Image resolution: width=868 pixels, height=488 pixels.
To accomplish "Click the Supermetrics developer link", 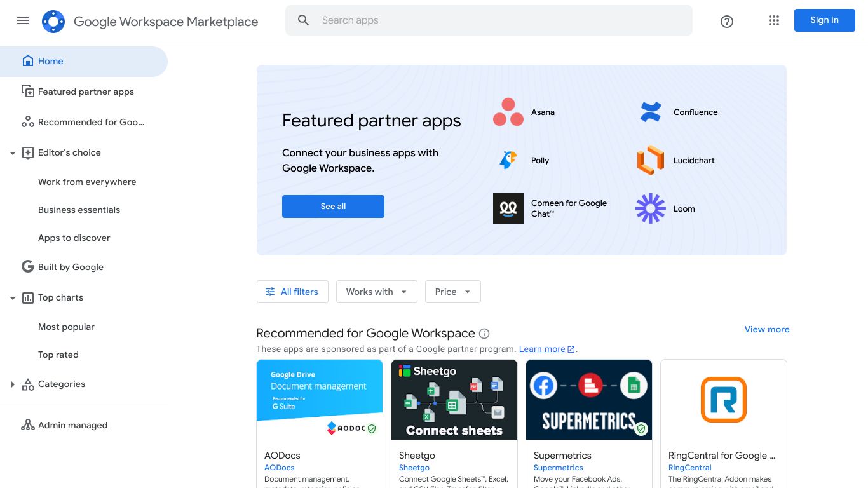I will click(559, 468).
